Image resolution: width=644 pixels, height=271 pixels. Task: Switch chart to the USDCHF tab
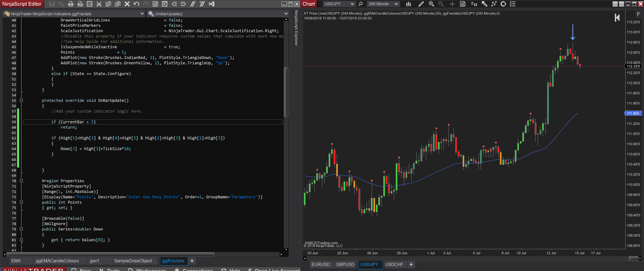(x=394, y=265)
